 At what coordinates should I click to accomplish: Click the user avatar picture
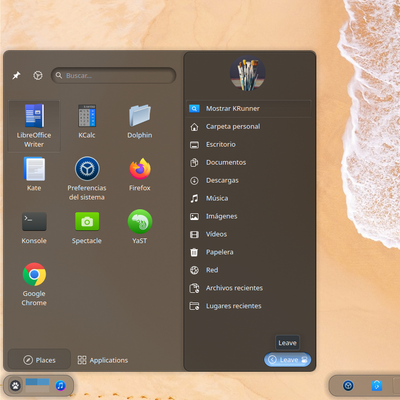(x=248, y=73)
